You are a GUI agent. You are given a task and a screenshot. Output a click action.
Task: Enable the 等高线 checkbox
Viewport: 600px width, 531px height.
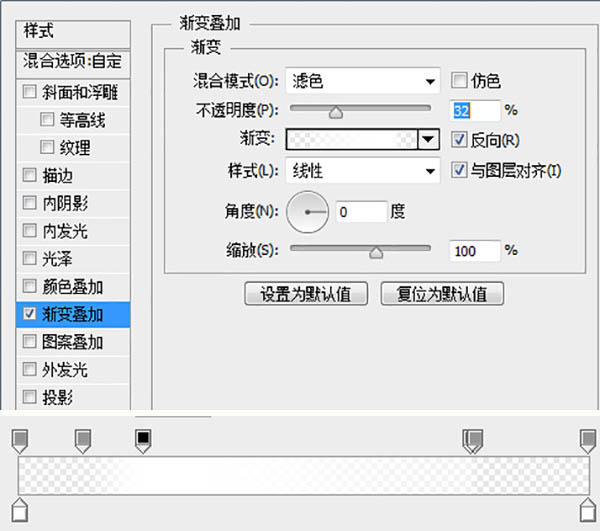(x=47, y=119)
